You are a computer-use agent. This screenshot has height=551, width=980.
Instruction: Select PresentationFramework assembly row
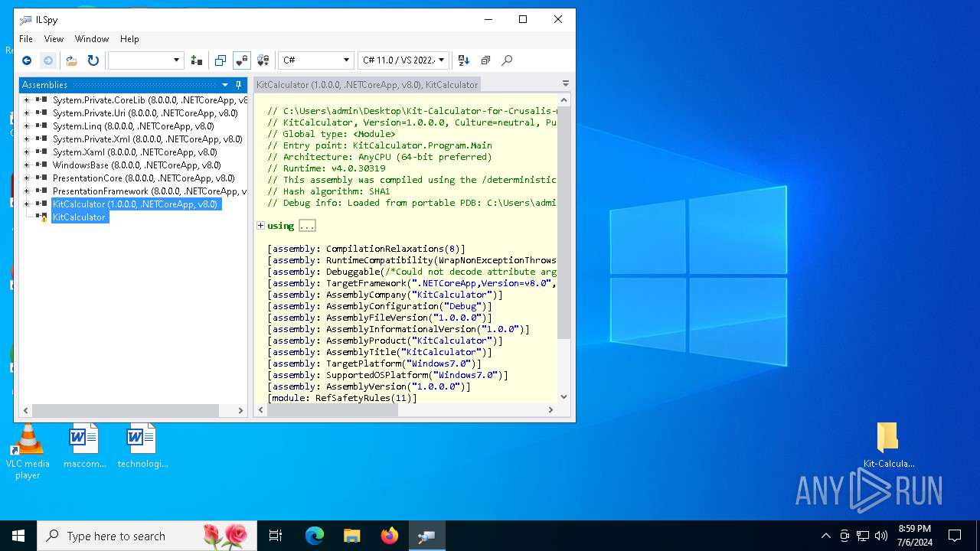tap(150, 191)
